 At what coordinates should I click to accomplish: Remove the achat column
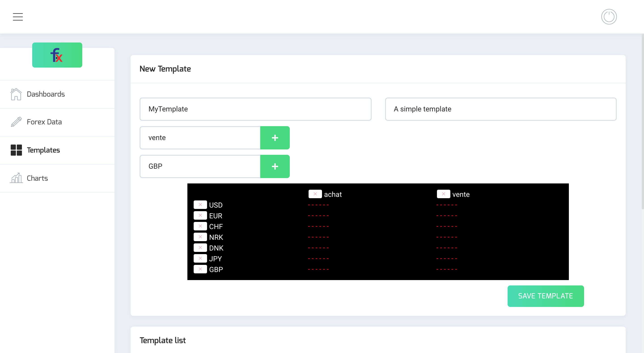315,194
